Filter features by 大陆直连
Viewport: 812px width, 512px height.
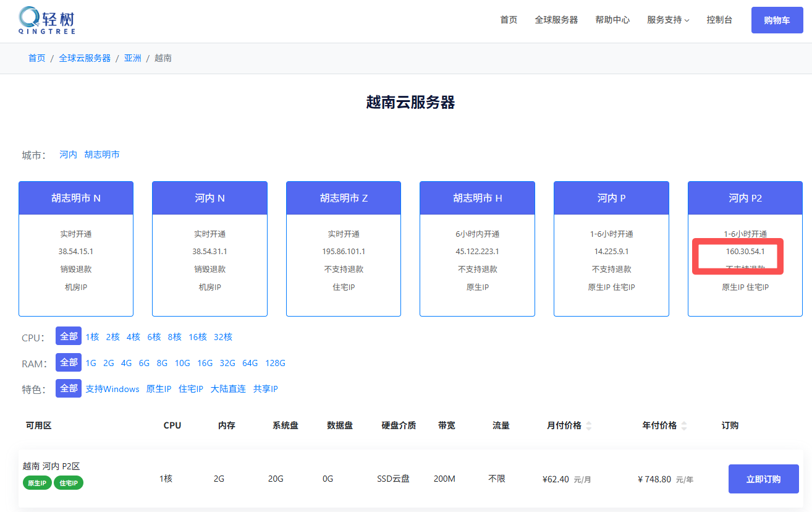click(228, 389)
